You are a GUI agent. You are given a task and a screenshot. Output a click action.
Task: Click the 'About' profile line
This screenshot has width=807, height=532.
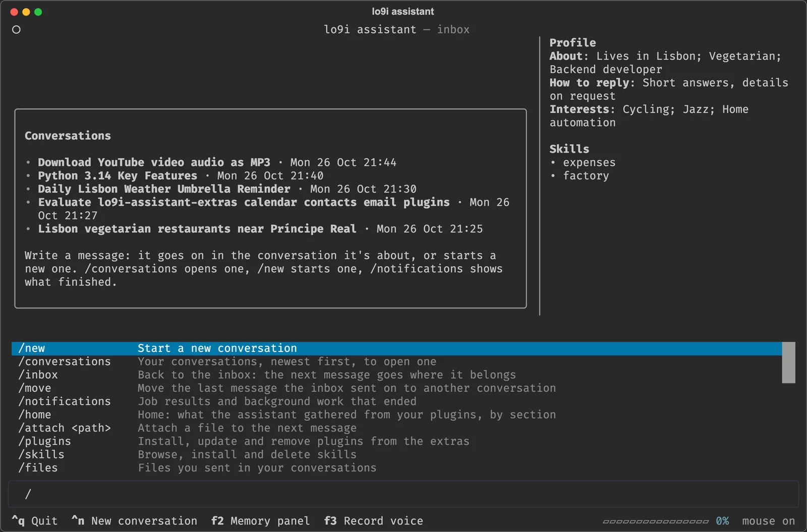[x=665, y=63]
